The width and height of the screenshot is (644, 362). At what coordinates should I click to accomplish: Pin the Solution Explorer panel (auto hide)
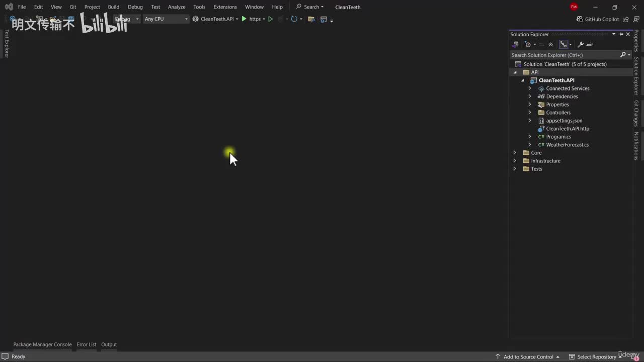621,34
